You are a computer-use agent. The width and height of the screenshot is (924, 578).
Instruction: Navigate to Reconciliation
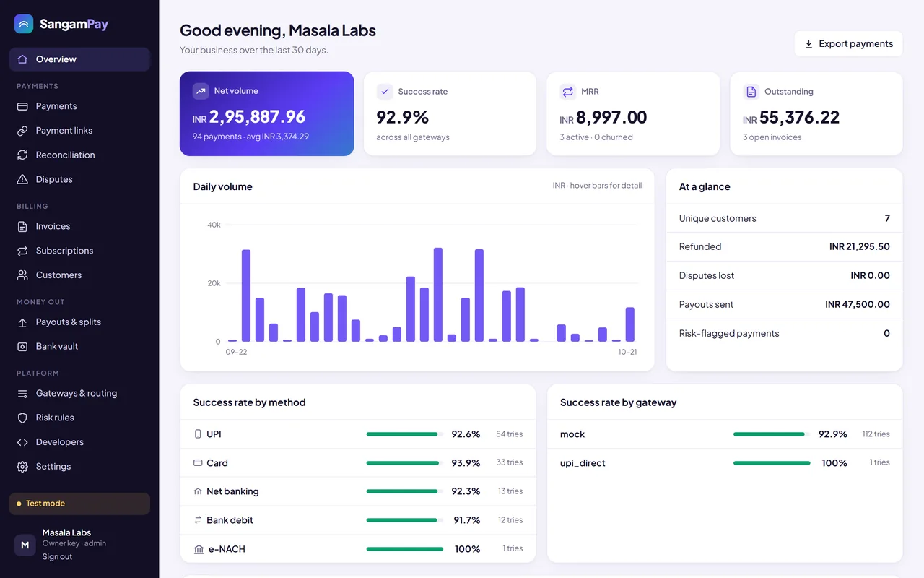tap(79, 155)
